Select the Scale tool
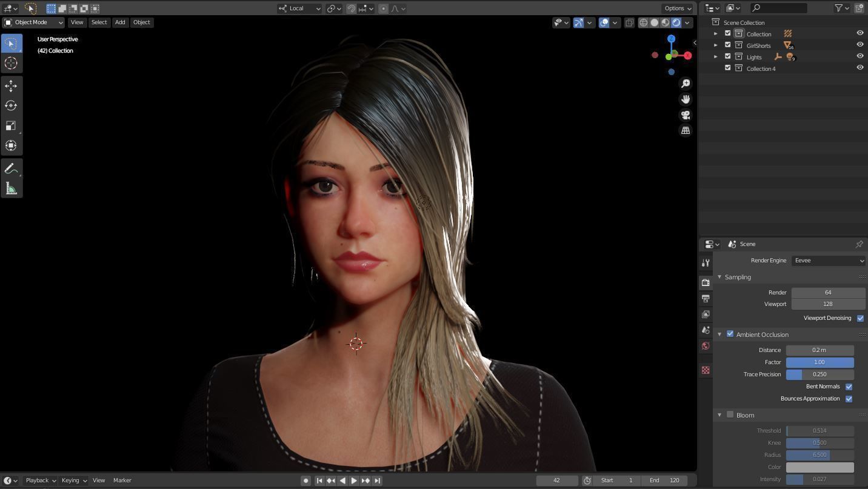This screenshot has height=489, width=868. [x=11, y=125]
